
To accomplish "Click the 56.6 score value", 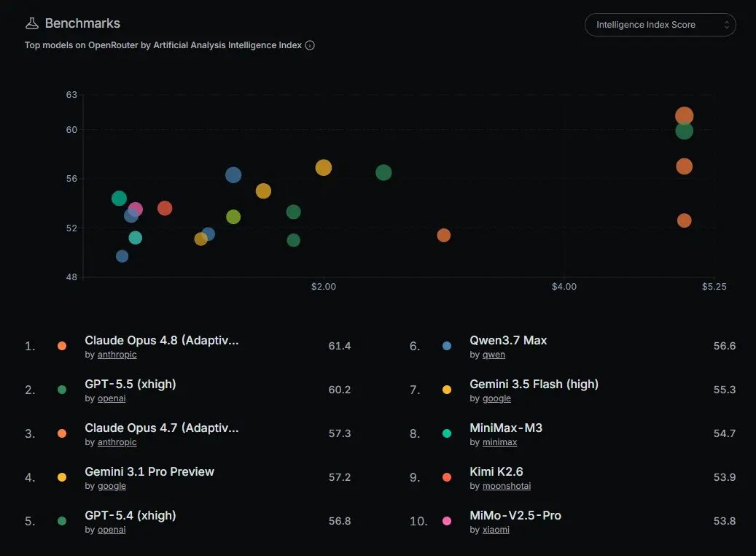I will click(725, 346).
